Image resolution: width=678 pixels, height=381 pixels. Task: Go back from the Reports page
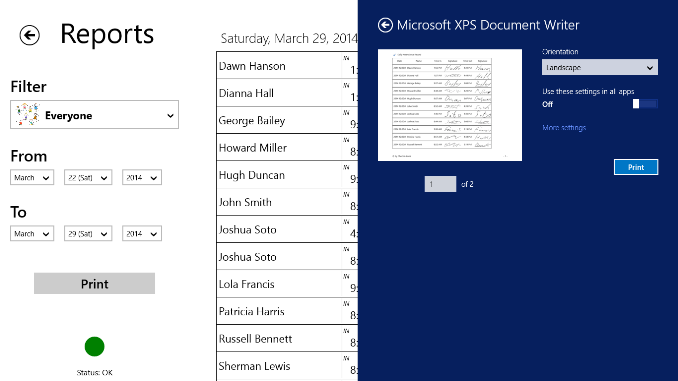click(29, 35)
